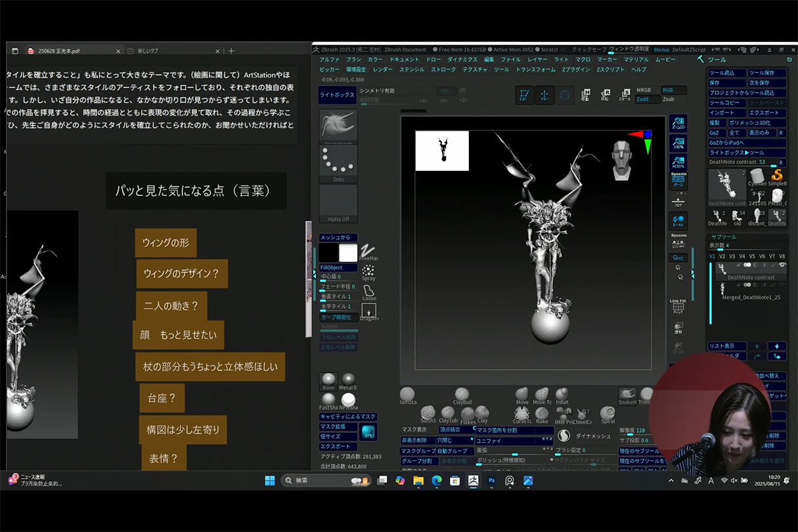This screenshot has height=532, width=798.
Task: Pick the ClayTubes brush
Action: [x=448, y=412]
